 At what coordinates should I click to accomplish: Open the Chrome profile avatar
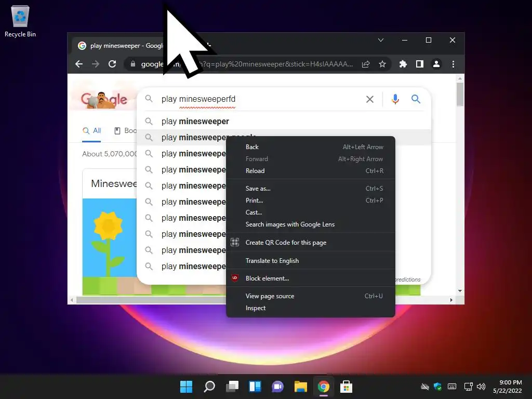436,64
